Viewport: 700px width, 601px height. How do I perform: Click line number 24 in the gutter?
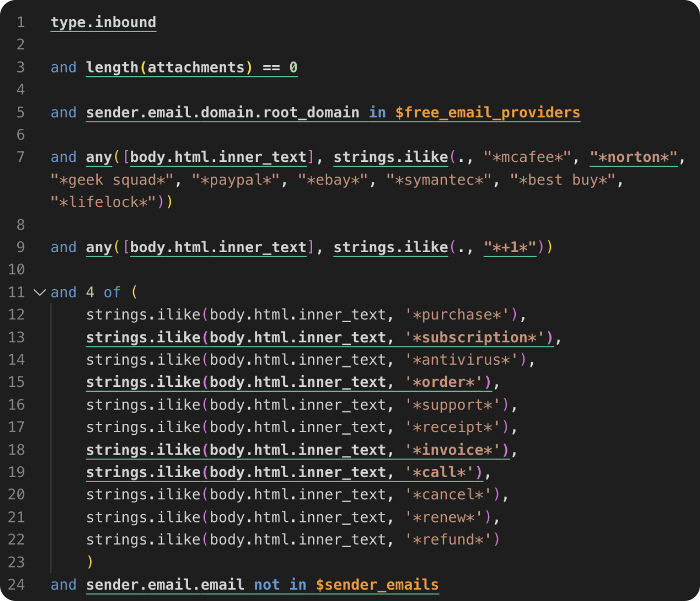[x=17, y=585]
